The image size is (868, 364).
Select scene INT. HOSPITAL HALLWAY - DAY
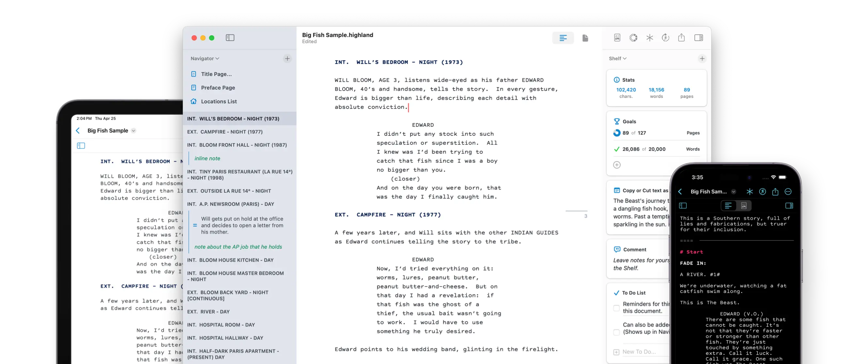(x=240, y=338)
